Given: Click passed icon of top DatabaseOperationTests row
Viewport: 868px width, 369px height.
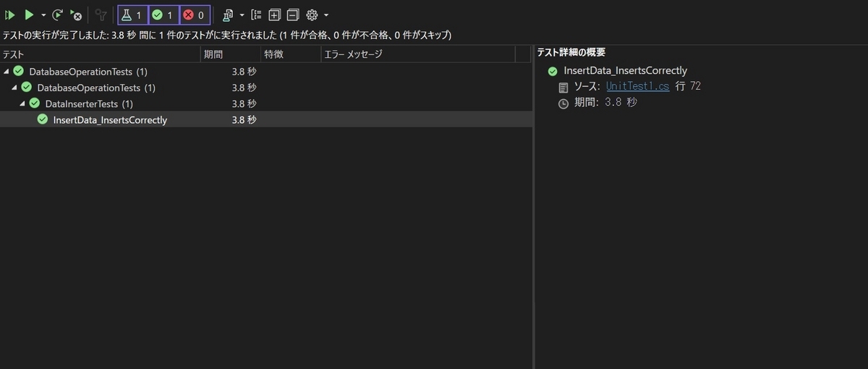Looking at the screenshot, I should point(19,71).
